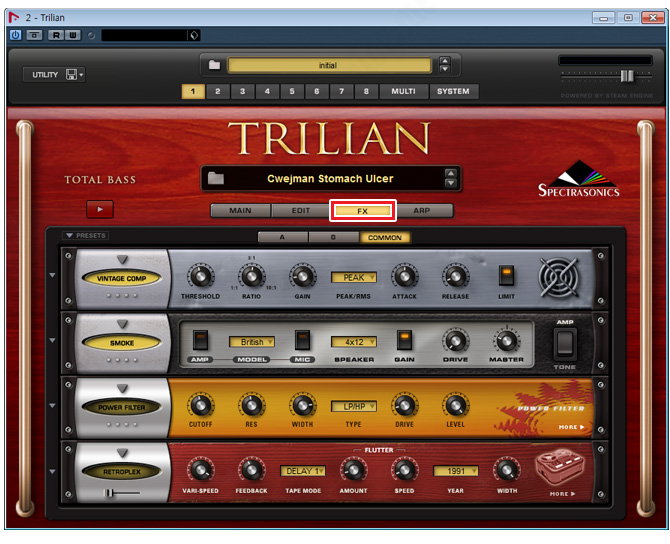Viewport: 670px width, 544px height.
Task: Click the Retroplex flutter AMOUNT knob
Action: click(x=353, y=470)
